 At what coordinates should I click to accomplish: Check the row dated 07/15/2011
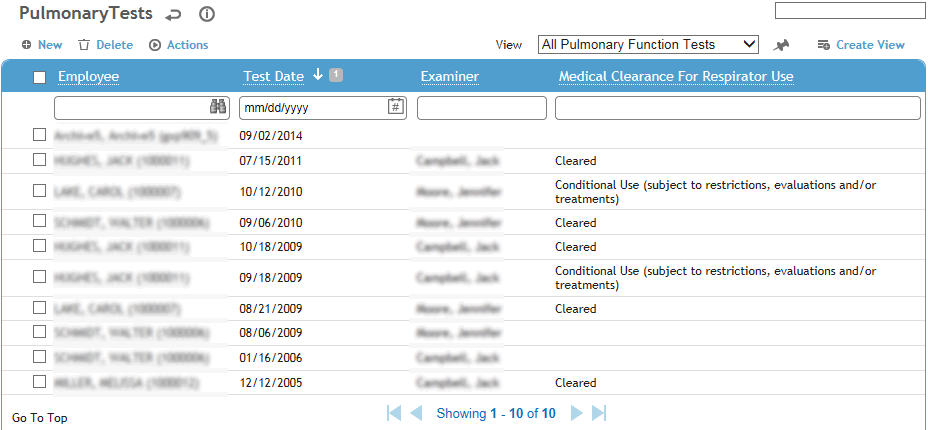[x=40, y=160]
